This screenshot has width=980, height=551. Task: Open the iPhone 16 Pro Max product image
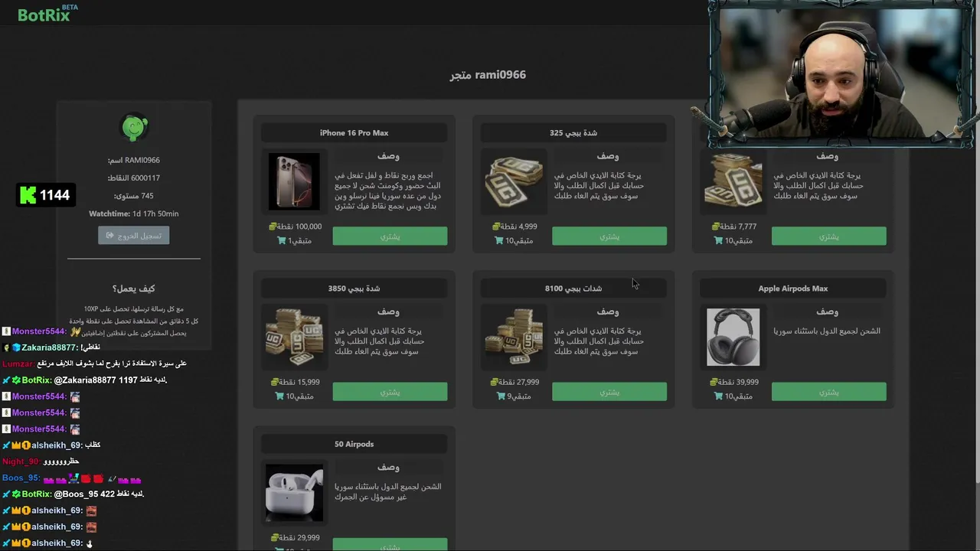pyautogui.click(x=294, y=181)
